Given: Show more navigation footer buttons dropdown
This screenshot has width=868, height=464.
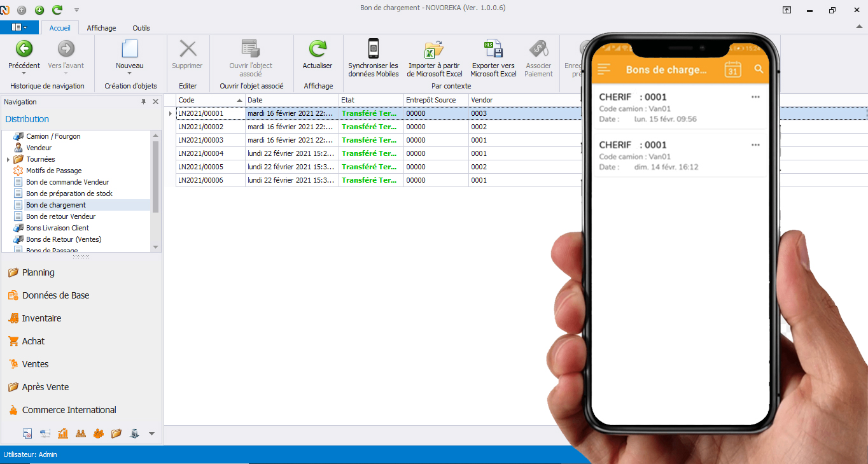Looking at the screenshot, I should [151, 434].
